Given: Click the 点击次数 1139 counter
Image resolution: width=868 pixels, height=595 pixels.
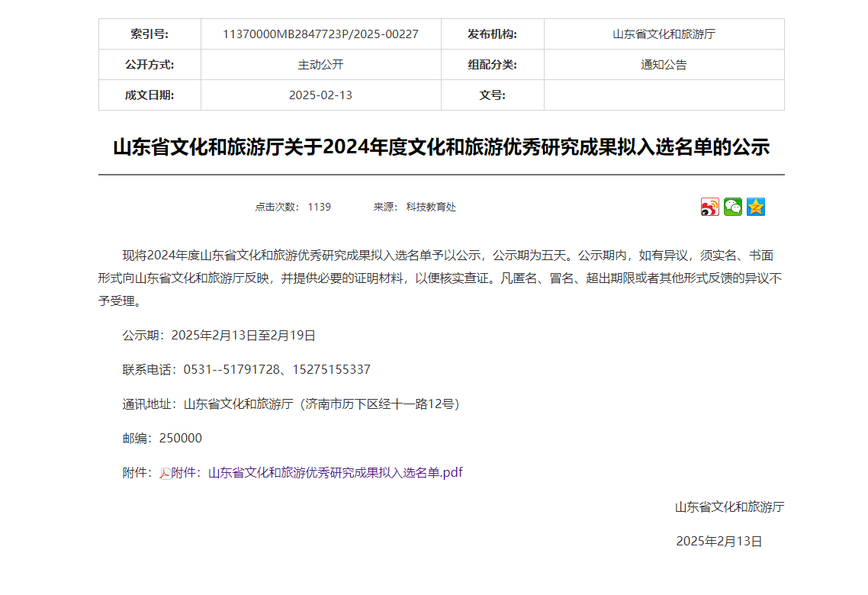Looking at the screenshot, I should tap(293, 207).
